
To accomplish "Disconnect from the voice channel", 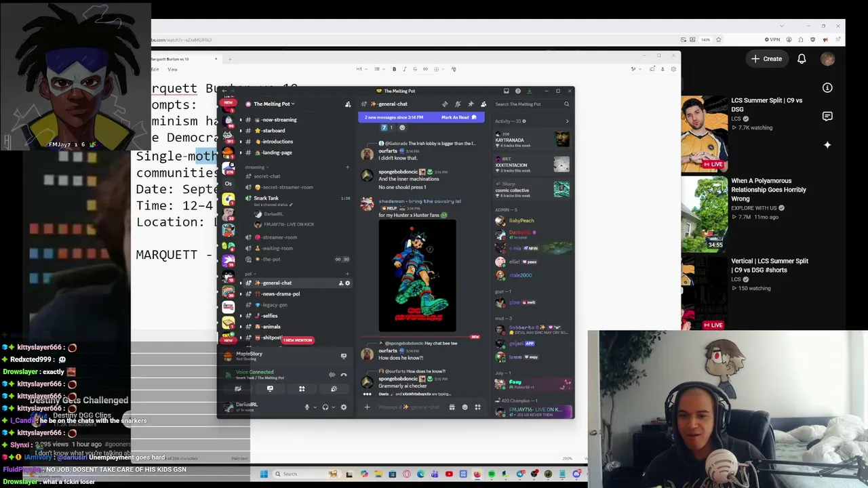I will click(x=344, y=374).
